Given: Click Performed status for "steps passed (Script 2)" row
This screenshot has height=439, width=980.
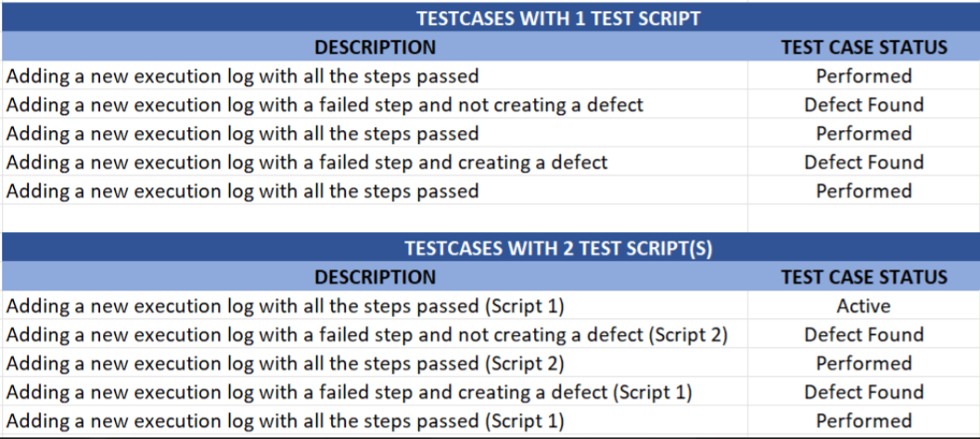Looking at the screenshot, I should click(x=864, y=363).
